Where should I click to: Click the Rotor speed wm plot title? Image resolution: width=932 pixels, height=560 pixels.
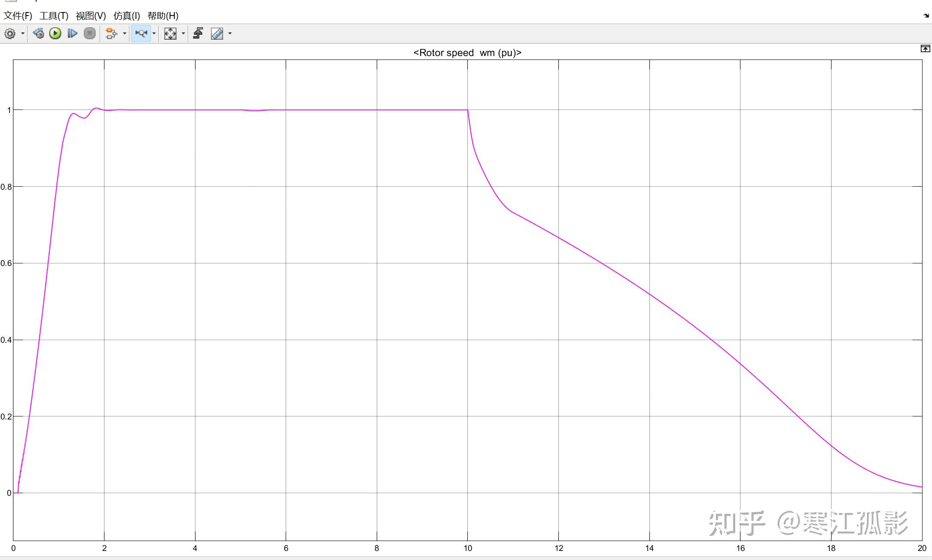tap(467, 53)
